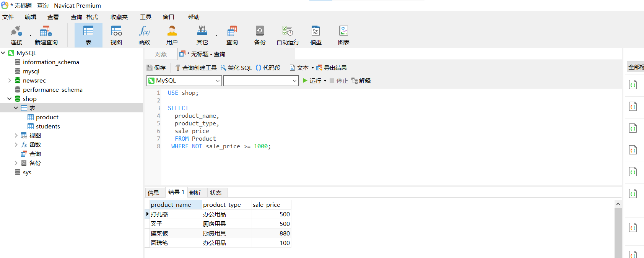Select the information_schema database
The width and height of the screenshot is (644, 258).
point(51,62)
